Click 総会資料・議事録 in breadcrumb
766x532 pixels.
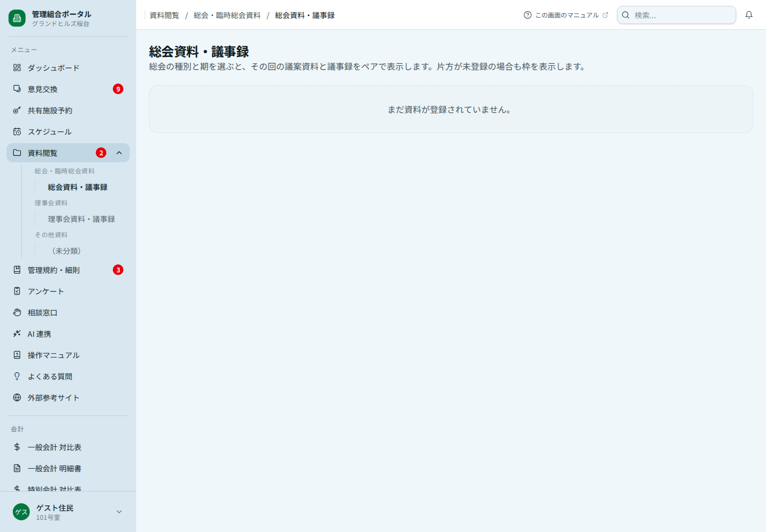(305, 15)
